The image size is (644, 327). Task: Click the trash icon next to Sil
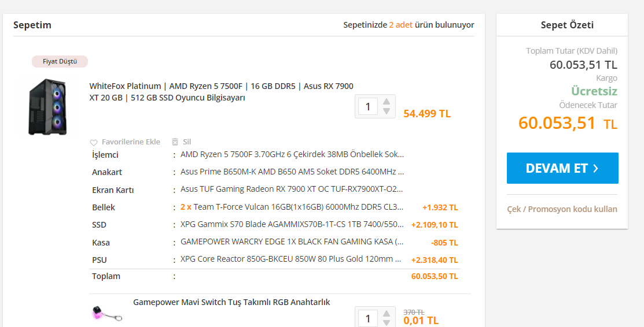click(x=175, y=142)
